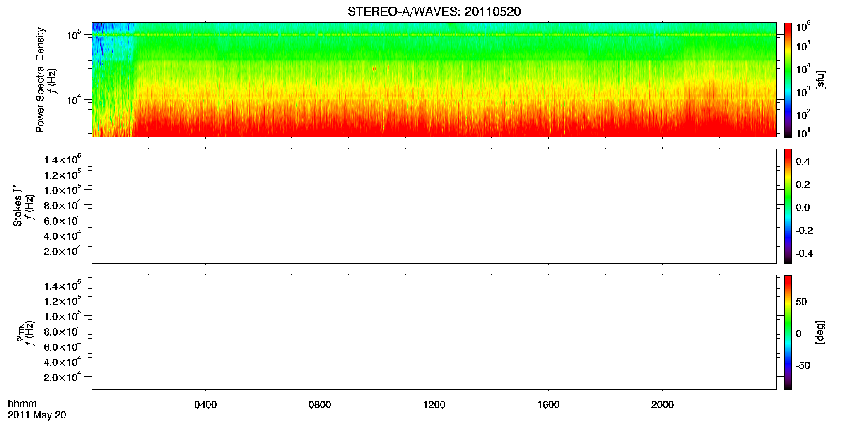Viewport: 868px width, 447px height.
Task: Click the empty phi RTN plot panel
Action: [x=434, y=332]
